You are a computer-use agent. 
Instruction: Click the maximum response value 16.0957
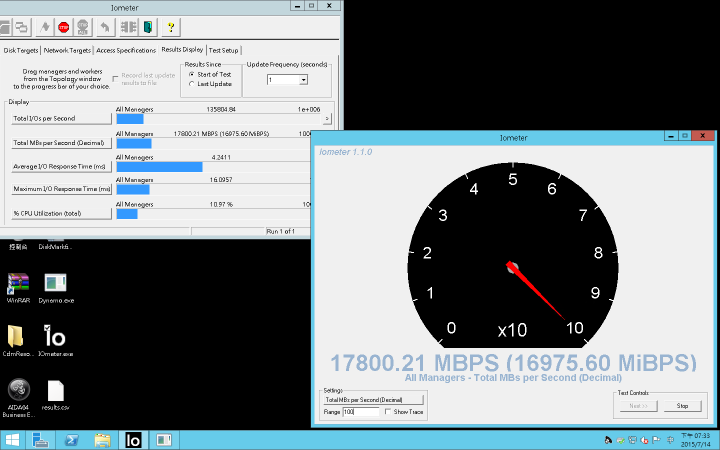click(221, 180)
